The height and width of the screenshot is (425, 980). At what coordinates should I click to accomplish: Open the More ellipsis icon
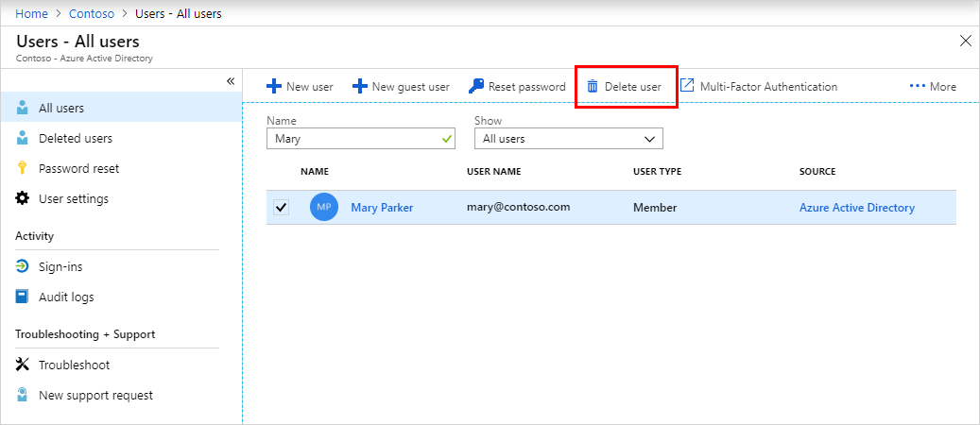[917, 86]
